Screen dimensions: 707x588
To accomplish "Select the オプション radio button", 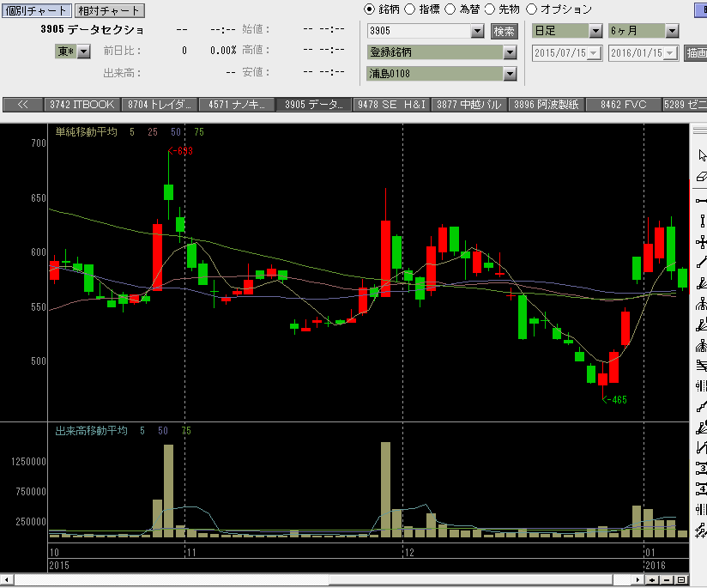I will (x=532, y=9).
